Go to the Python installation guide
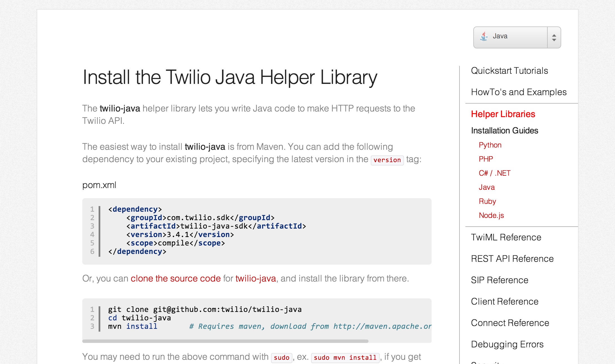The width and height of the screenshot is (615, 364). pyautogui.click(x=490, y=145)
